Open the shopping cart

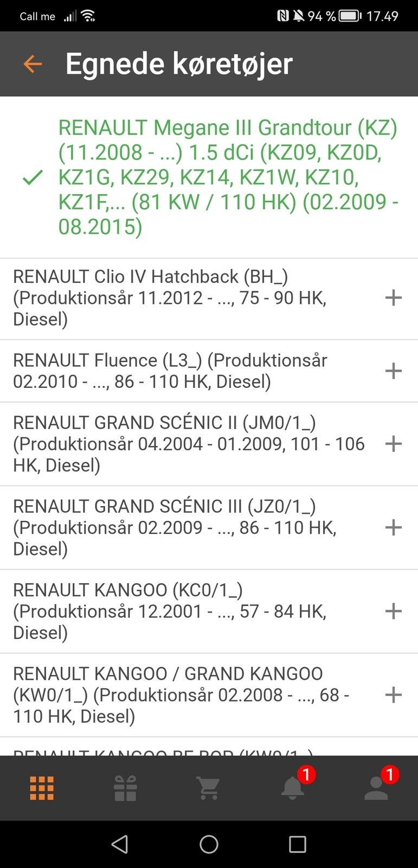click(209, 788)
